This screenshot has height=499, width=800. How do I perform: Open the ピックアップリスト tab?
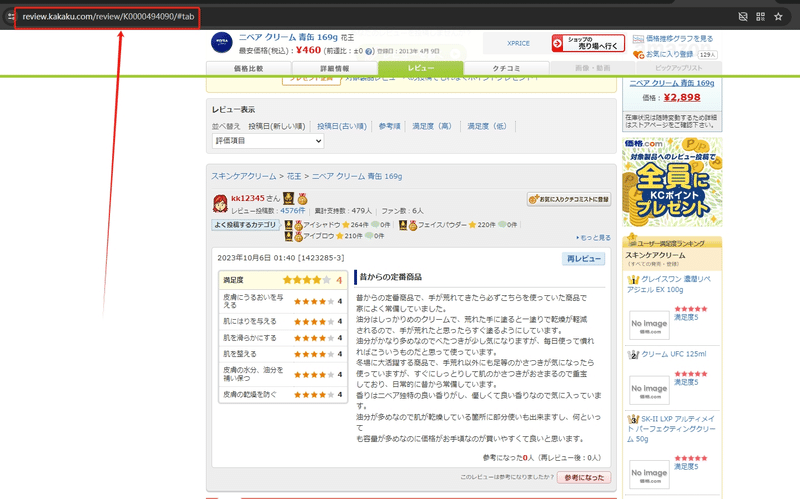coord(679,68)
